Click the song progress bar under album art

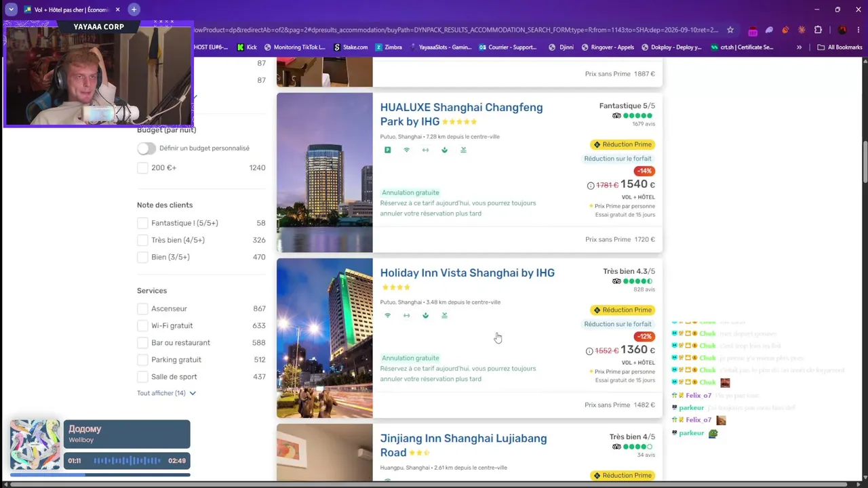tap(100, 474)
